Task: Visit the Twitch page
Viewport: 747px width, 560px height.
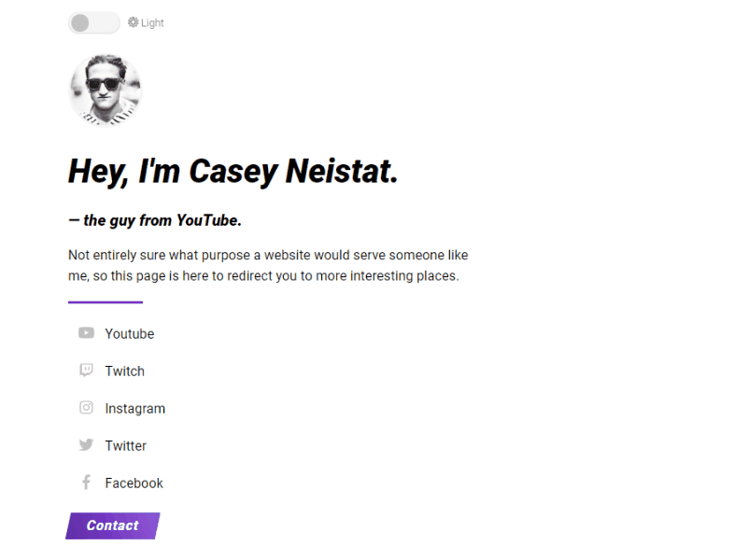Action: [x=126, y=371]
